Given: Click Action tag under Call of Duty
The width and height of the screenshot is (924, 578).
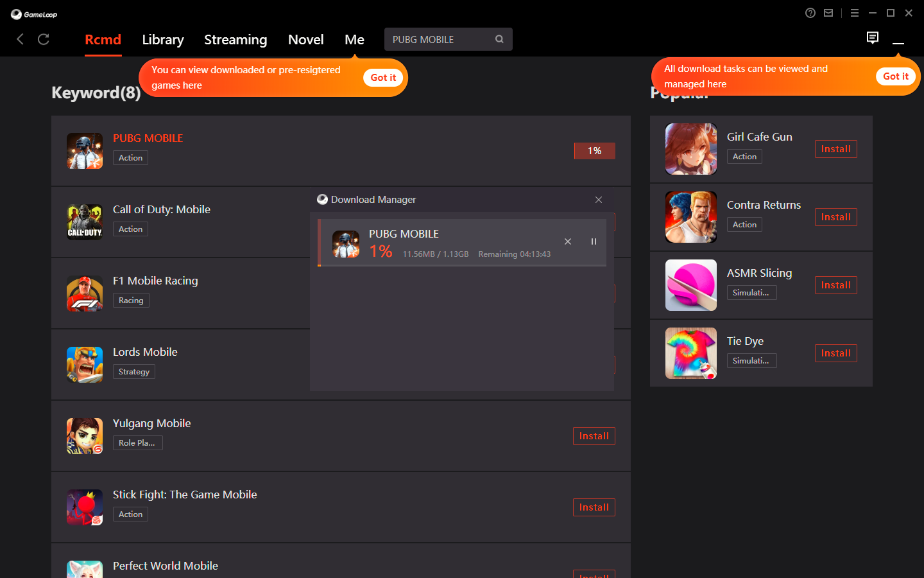Looking at the screenshot, I should pyautogui.click(x=131, y=229).
